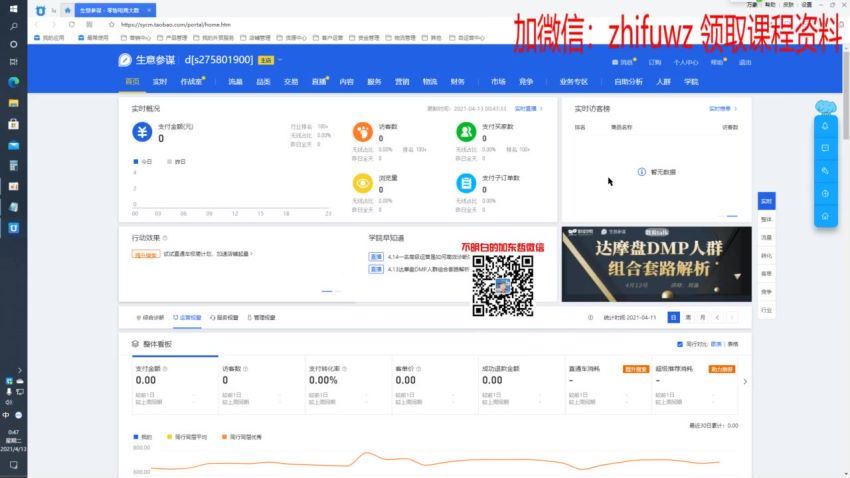850x478 pixels.
Task: Click the orange footprint 访客数 icon
Action: [x=363, y=132]
